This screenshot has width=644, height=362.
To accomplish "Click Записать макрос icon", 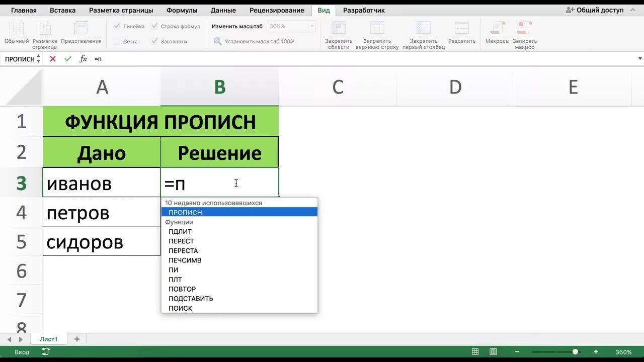I will (x=524, y=28).
